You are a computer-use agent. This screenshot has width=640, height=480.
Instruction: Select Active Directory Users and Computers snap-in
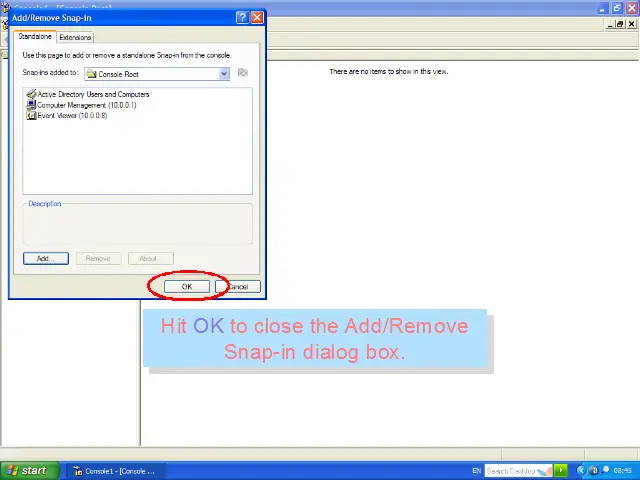pos(93,94)
